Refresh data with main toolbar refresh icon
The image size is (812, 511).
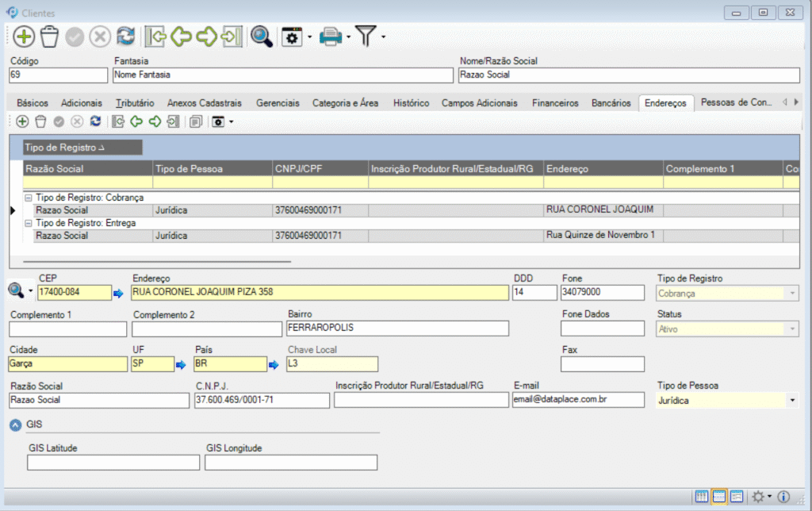click(x=125, y=36)
